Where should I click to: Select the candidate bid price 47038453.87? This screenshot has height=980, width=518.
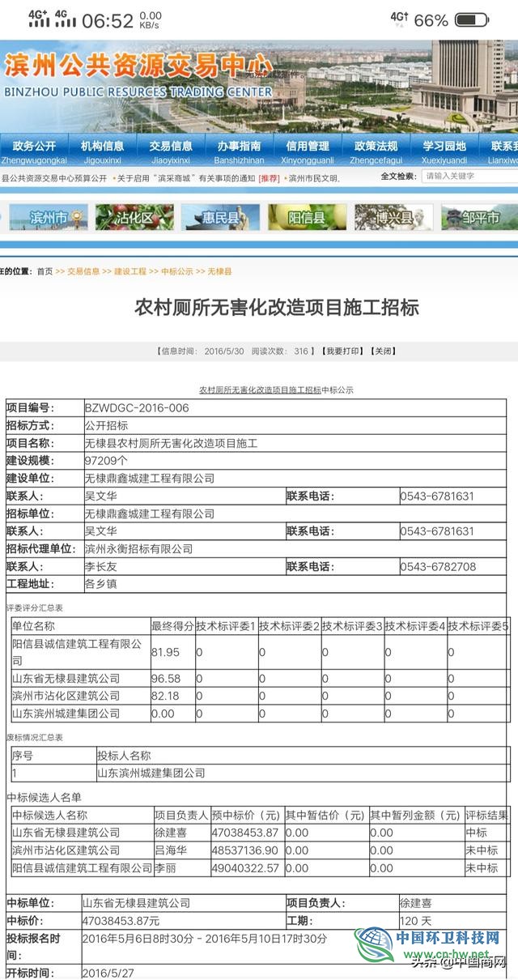click(245, 833)
